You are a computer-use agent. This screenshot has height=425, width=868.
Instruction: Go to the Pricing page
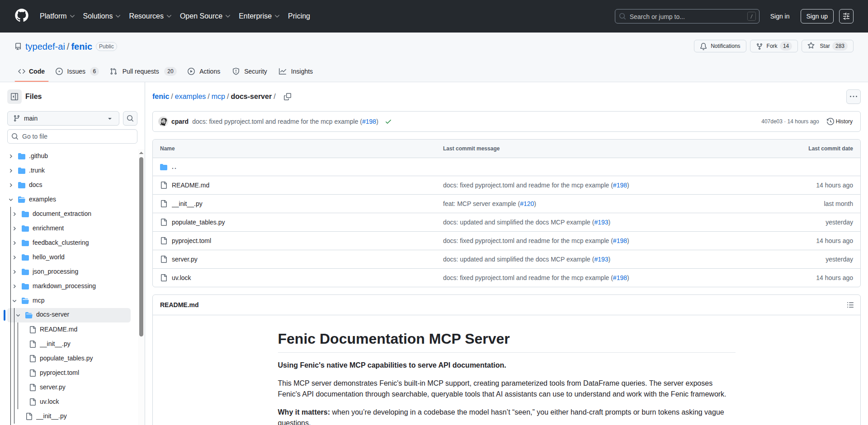pos(299,16)
